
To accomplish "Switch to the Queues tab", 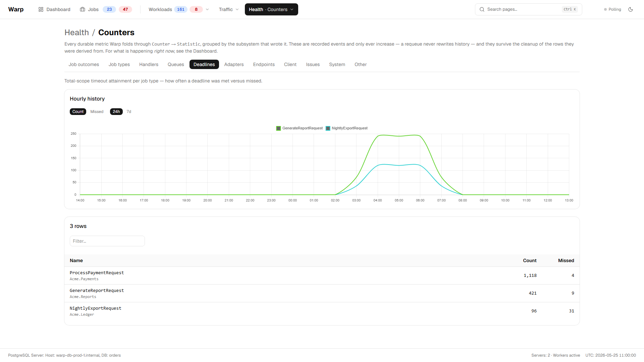I will (x=176, y=64).
